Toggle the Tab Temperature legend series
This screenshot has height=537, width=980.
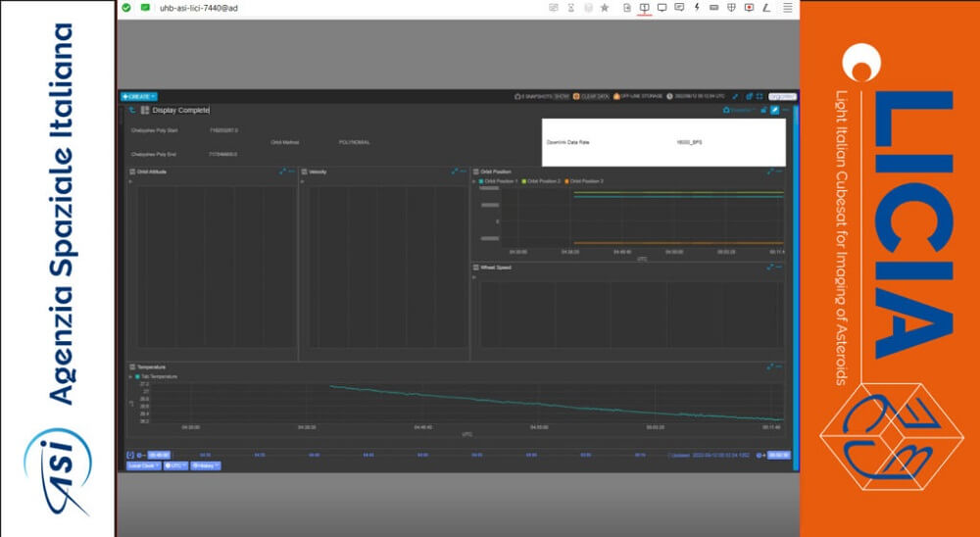coord(158,376)
